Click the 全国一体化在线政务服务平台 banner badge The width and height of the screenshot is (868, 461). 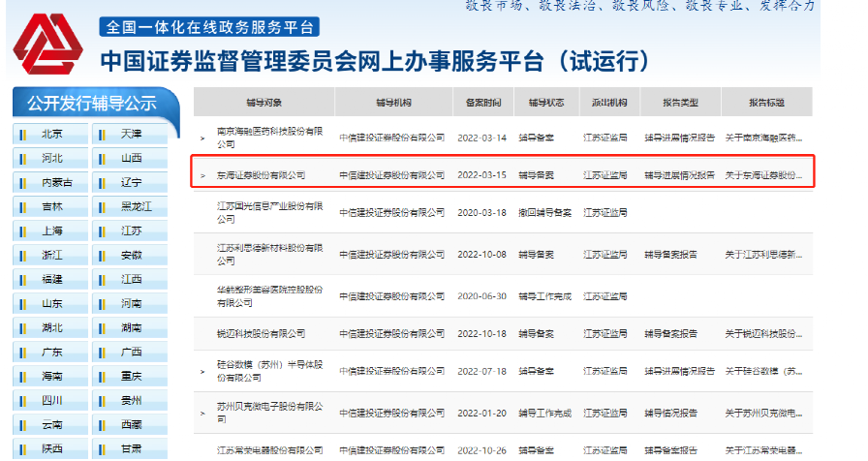209,27
